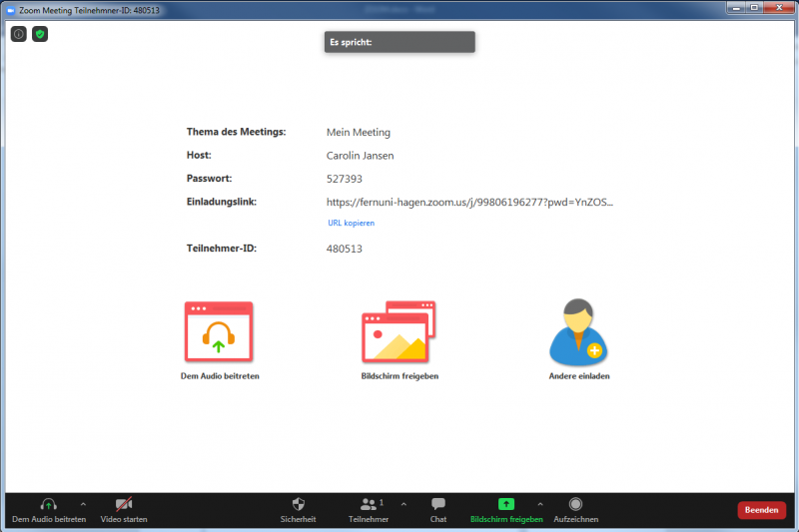Expand the arrow next to Teilnehmer
Screen dimensions: 799x532
(x=403, y=504)
